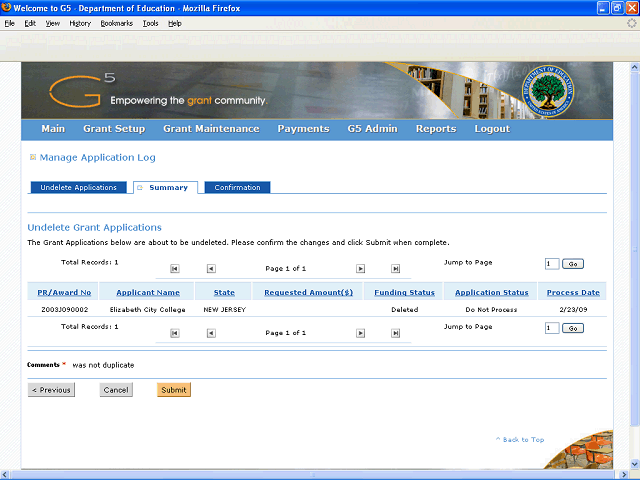The width and height of the screenshot is (640, 480).
Task: Click the Previous button
Action: point(51,390)
